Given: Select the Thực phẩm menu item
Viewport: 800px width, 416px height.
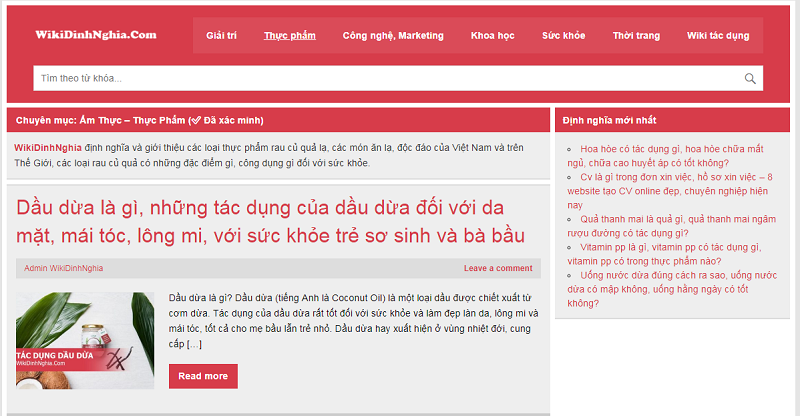Looking at the screenshot, I should click(x=289, y=35).
